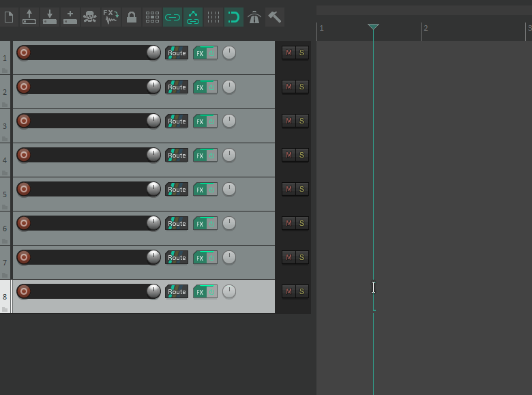532x395 pixels.
Task: Click the volume knob on track 1
Action: [153, 53]
